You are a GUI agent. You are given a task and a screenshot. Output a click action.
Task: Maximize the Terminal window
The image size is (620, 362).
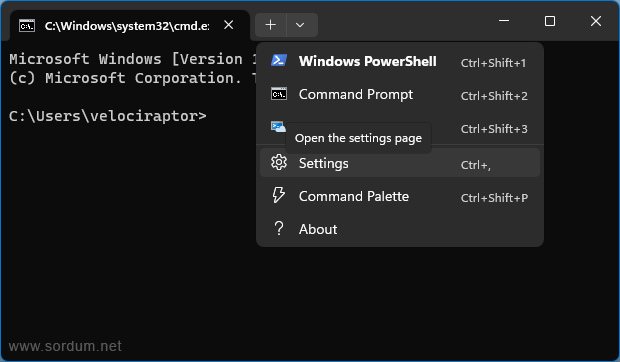pyautogui.click(x=550, y=21)
